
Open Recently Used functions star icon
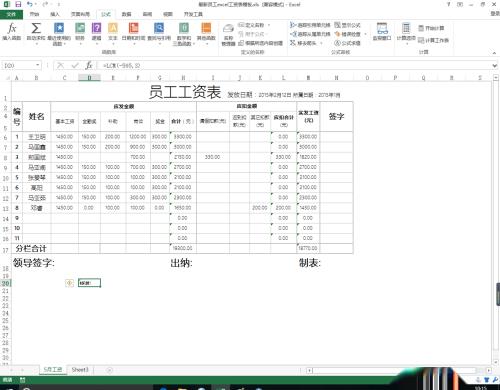click(x=59, y=33)
